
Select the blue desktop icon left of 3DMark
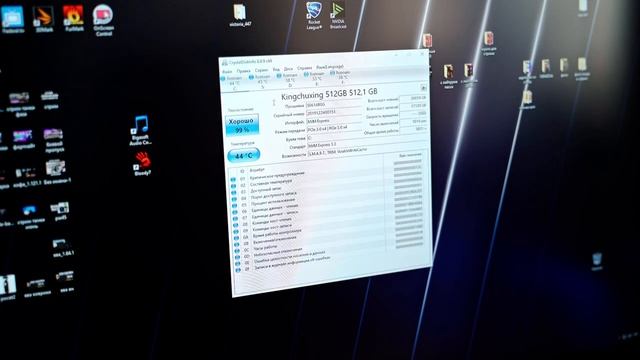coord(13,19)
